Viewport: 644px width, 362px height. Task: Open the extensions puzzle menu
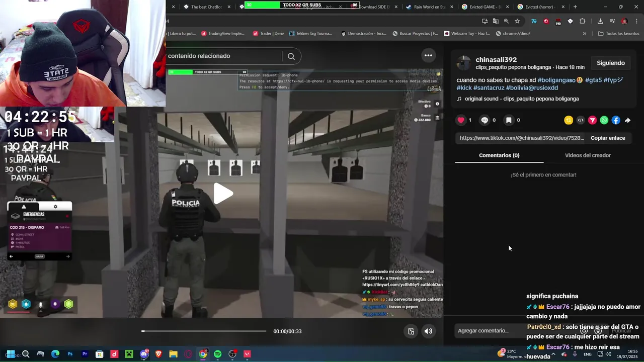coord(582,21)
